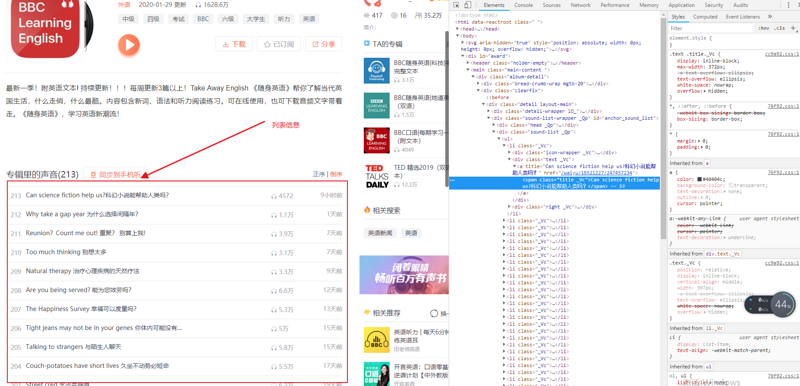
Task: Open the blue headphones album thumbnail under TA的专辑
Action: pos(377,70)
